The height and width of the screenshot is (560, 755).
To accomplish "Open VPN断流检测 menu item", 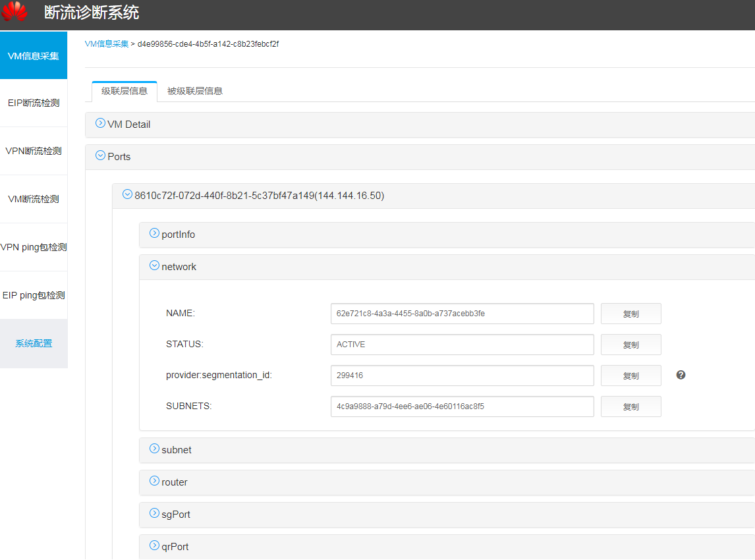I will pos(34,151).
